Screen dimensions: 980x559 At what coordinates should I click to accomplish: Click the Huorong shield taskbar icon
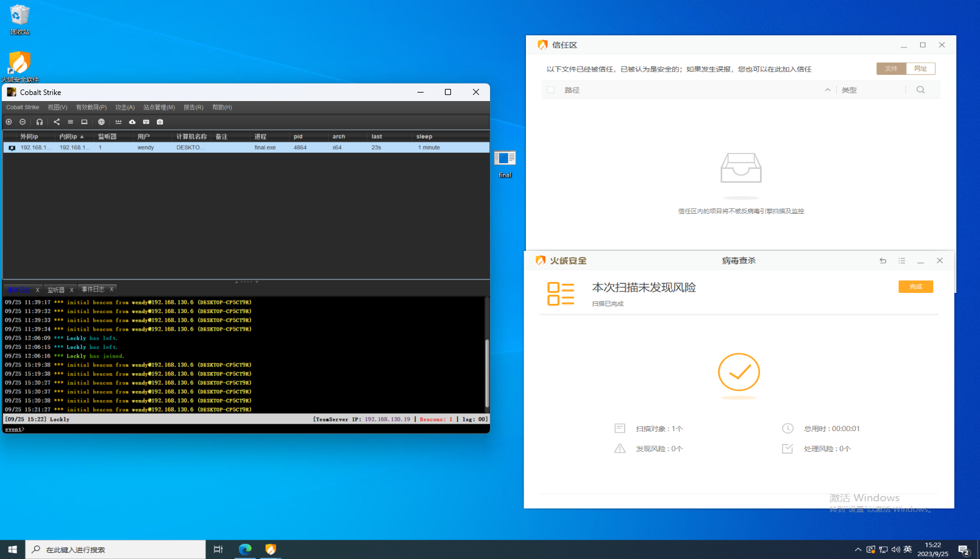pyautogui.click(x=271, y=549)
